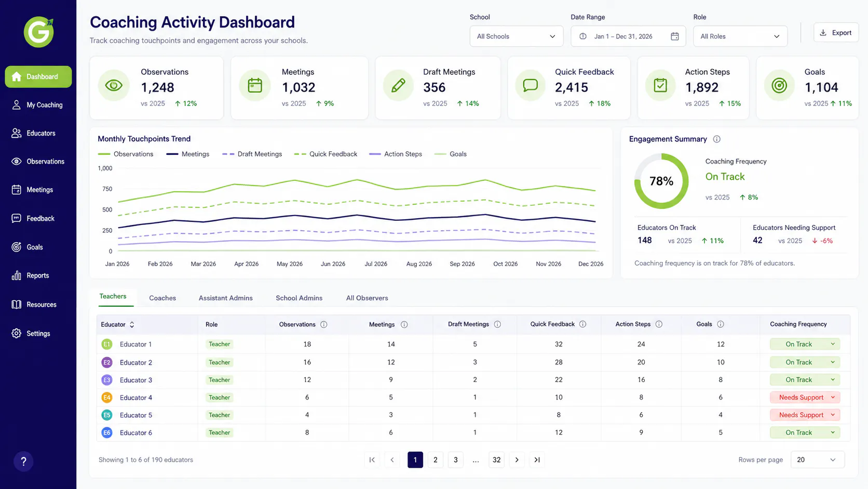Screen dimensions: 868x489
Task: Open the Rows per page dropdown
Action: click(x=818, y=460)
